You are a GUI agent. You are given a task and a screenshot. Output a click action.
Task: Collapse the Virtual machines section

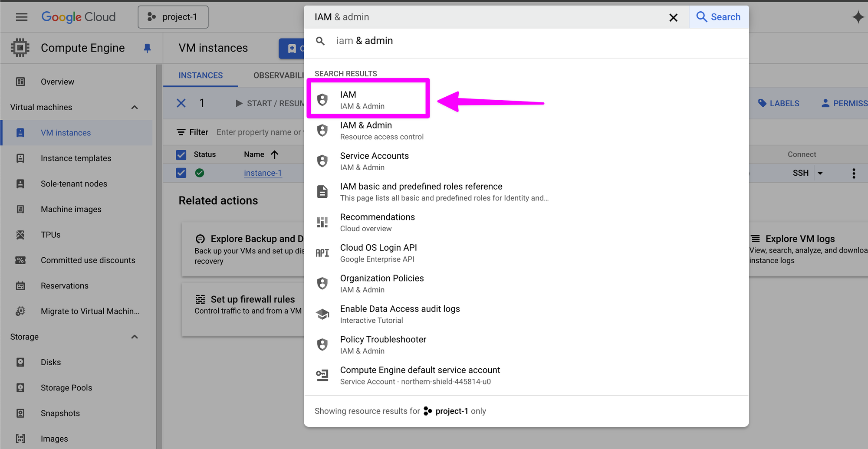[x=135, y=107]
